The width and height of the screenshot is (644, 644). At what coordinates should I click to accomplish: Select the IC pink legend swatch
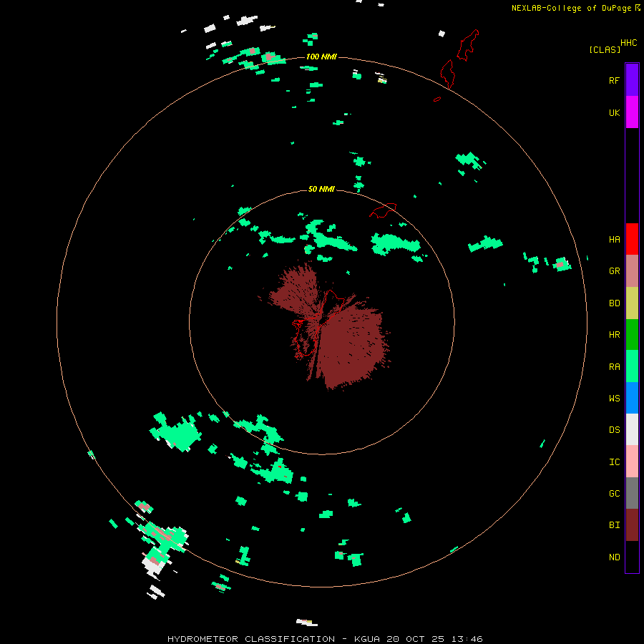click(x=632, y=462)
